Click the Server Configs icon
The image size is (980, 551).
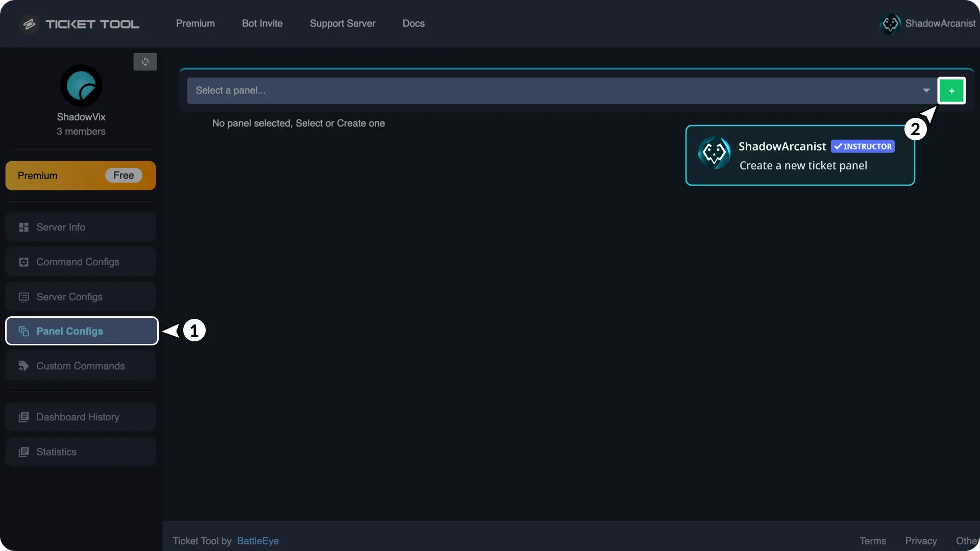coord(23,297)
